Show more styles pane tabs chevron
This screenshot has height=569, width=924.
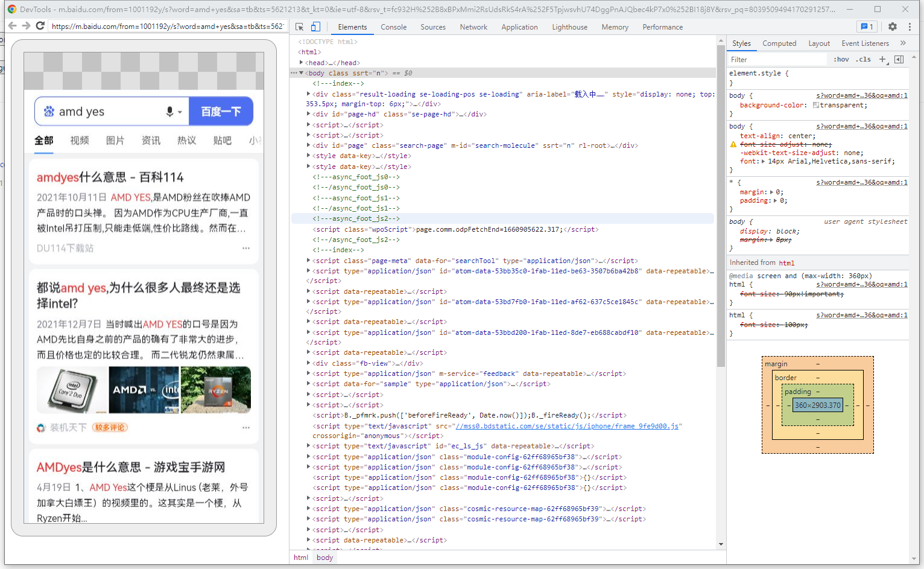tap(903, 43)
